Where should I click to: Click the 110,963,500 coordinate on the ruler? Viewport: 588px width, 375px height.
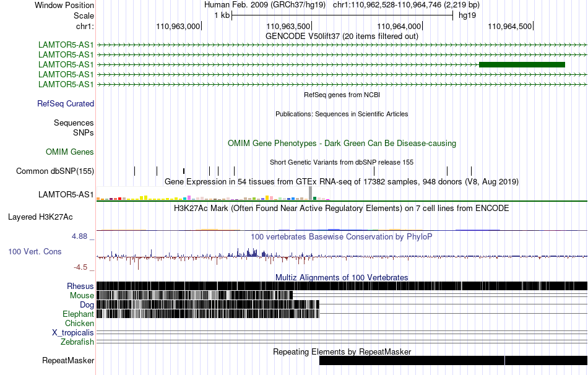click(288, 26)
